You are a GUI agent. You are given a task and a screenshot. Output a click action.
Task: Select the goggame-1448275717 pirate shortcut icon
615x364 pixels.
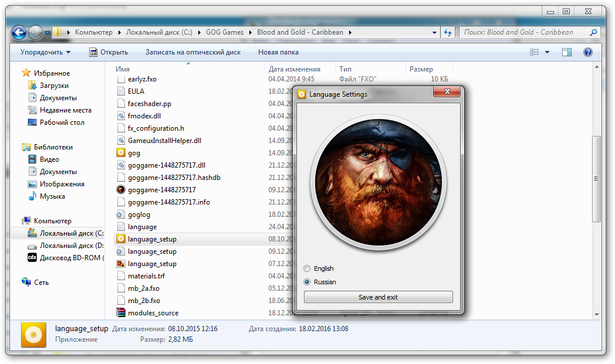click(x=121, y=190)
